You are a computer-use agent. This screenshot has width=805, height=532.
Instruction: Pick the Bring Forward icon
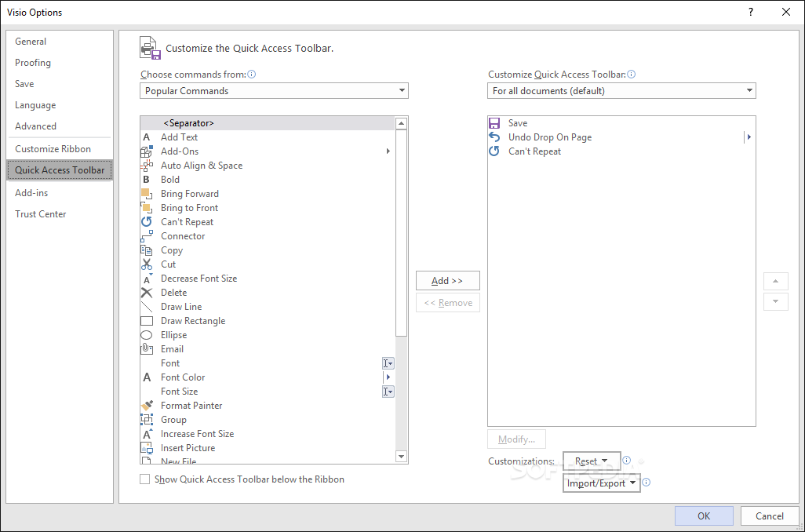tap(146, 194)
